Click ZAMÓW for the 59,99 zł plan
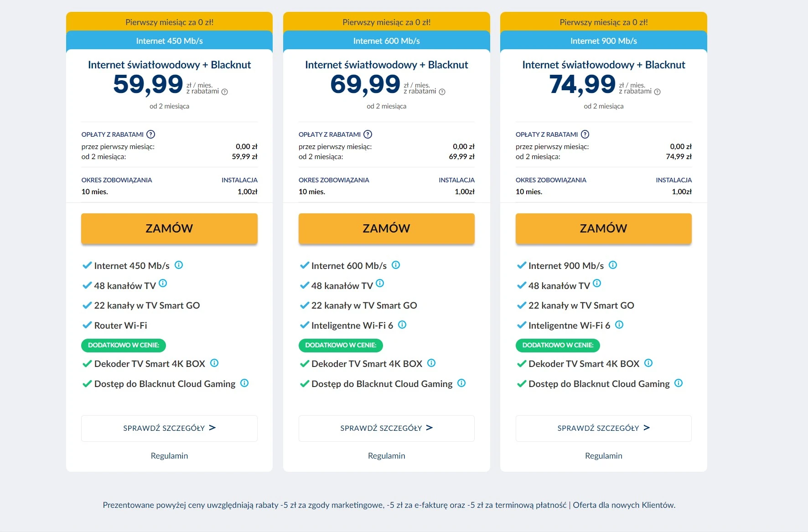This screenshot has width=808, height=532. pyautogui.click(x=169, y=228)
